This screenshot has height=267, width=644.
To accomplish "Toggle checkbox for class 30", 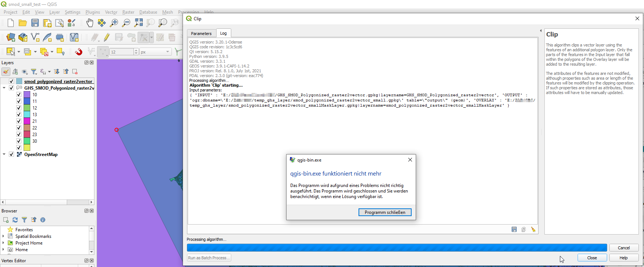I will pyautogui.click(x=19, y=141).
